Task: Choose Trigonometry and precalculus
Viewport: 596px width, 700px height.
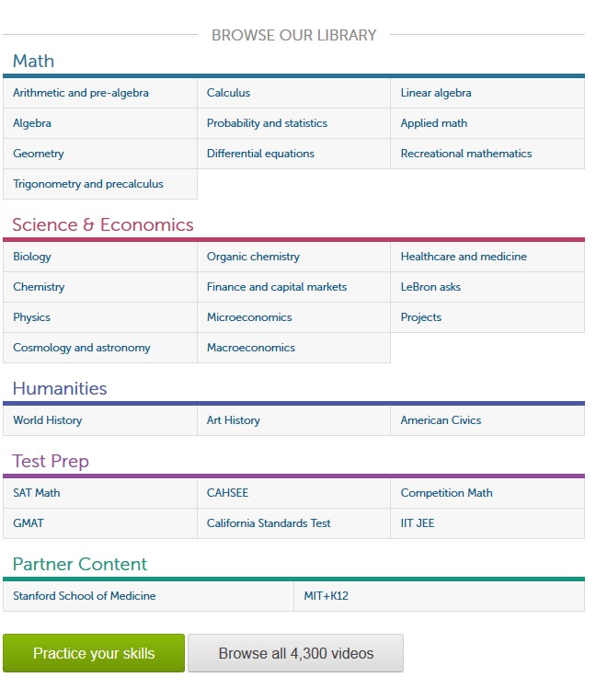Action: 88,184
